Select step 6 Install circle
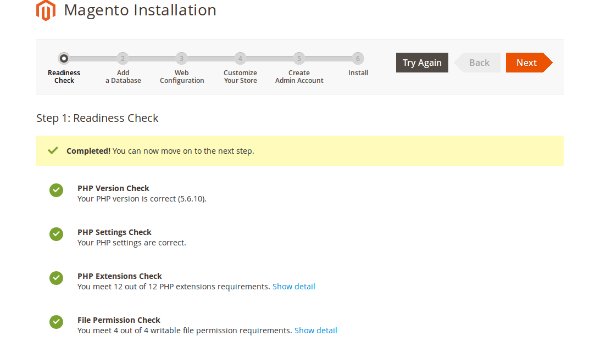Viewport: 606px width, 364px height. point(358,58)
